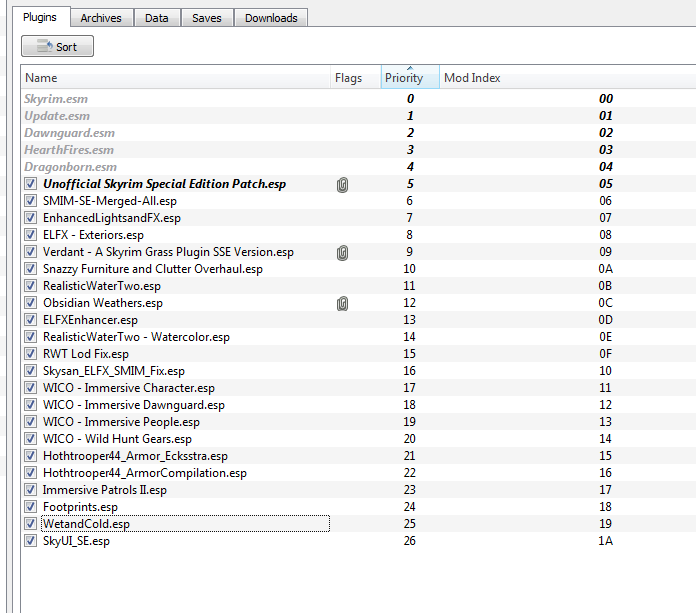Go to the Downloads tab
696x613 pixels.
tap(271, 18)
